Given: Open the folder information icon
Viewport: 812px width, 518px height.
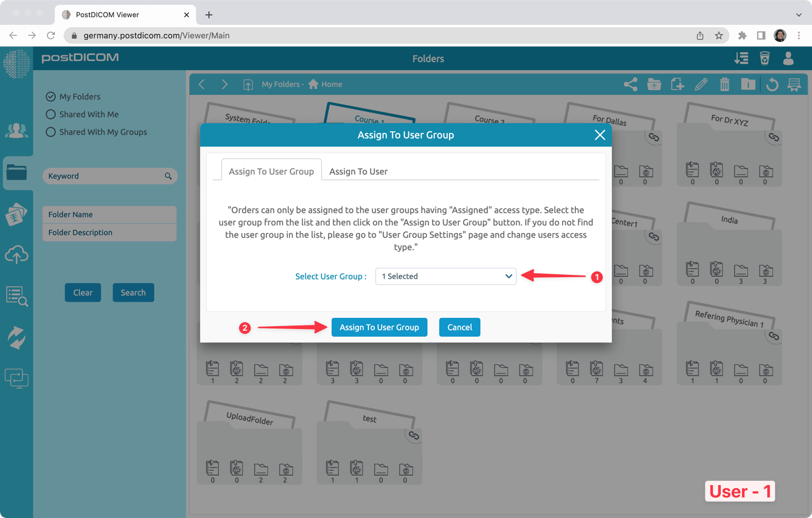Looking at the screenshot, I should tap(748, 84).
